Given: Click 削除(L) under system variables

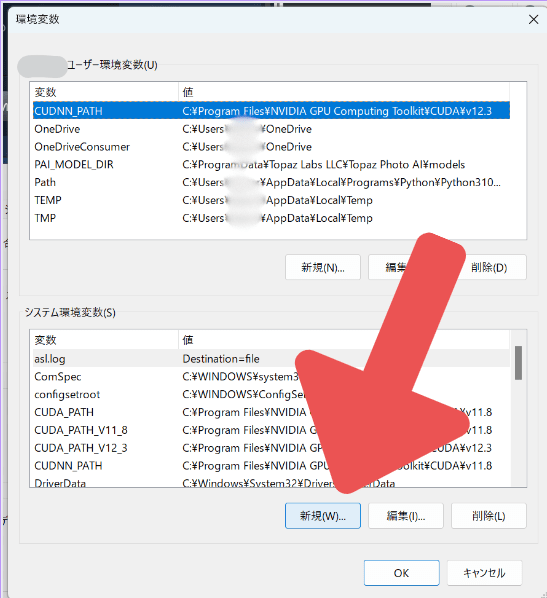Looking at the screenshot, I should [x=489, y=516].
